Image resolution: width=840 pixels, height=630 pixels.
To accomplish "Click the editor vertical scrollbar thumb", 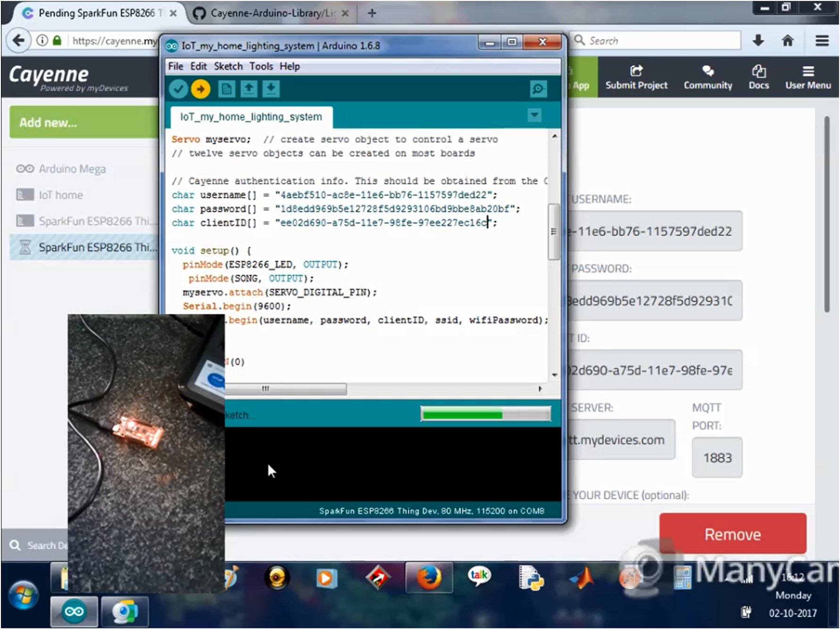I will [x=554, y=232].
